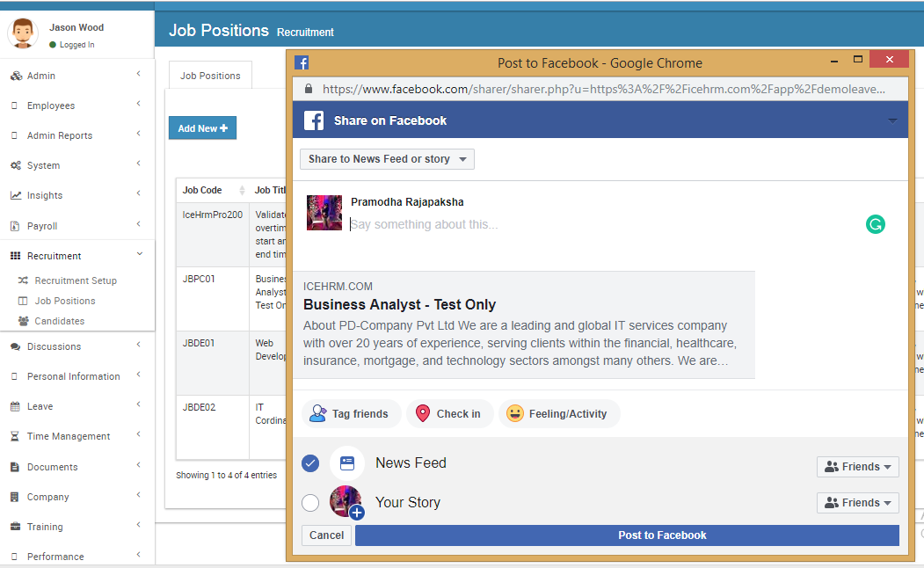The height and width of the screenshot is (568, 924).
Task: Click the Training briefcase icon
Action: coord(15,527)
